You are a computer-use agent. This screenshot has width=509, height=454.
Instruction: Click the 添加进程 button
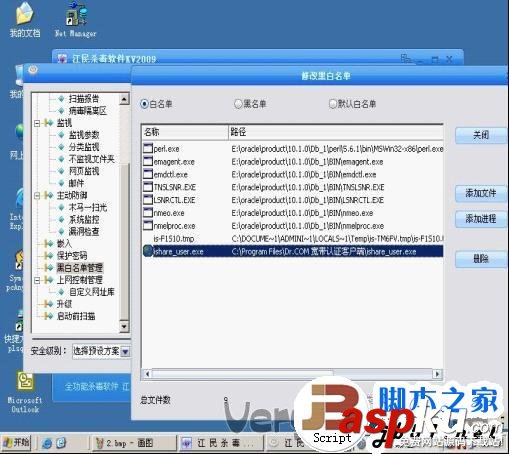pos(480,219)
